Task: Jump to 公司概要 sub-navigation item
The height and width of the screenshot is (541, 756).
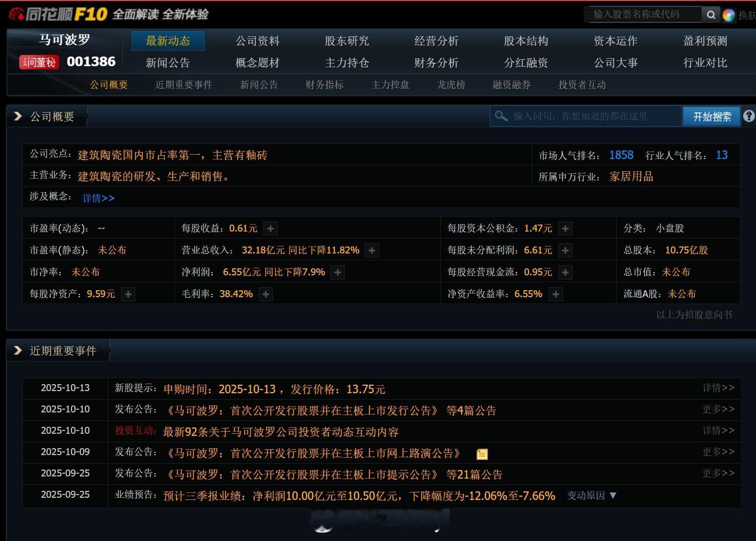Action: 109,85
